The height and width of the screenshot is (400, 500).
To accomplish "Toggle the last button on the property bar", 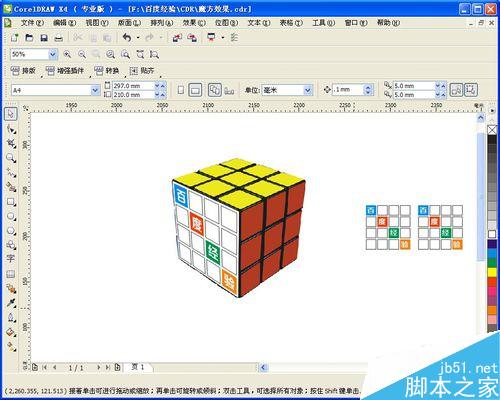I will click(x=471, y=90).
